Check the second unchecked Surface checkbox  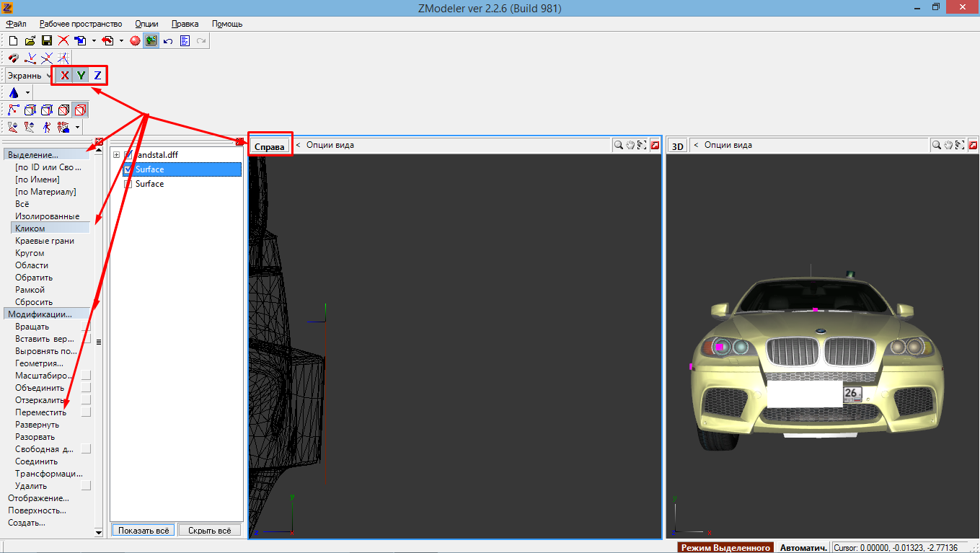pyautogui.click(x=128, y=184)
